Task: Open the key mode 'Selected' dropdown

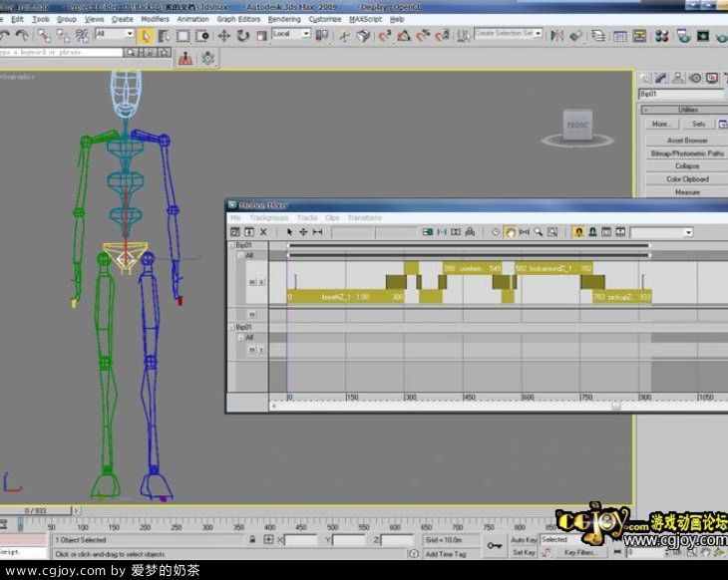Action: 563,540
